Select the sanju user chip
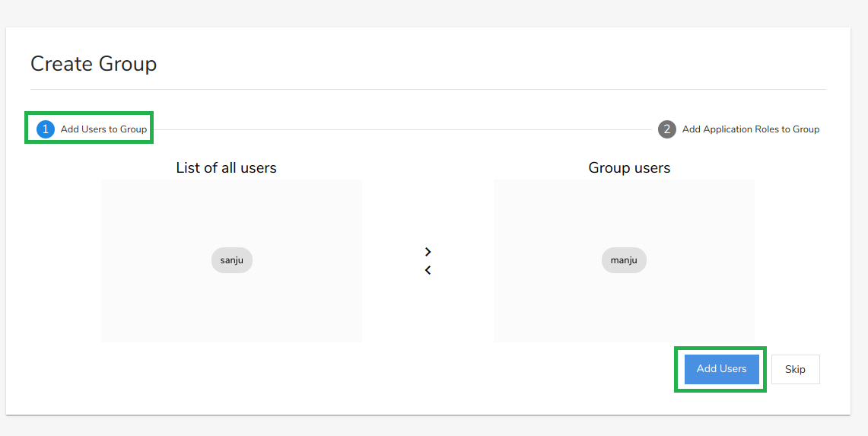 point(231,260)
